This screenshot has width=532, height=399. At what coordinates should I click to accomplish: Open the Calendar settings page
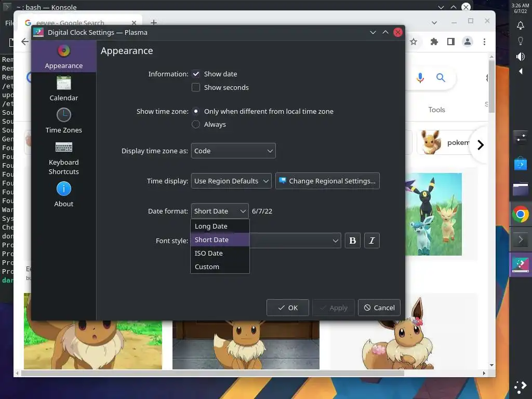pos(64,89)
